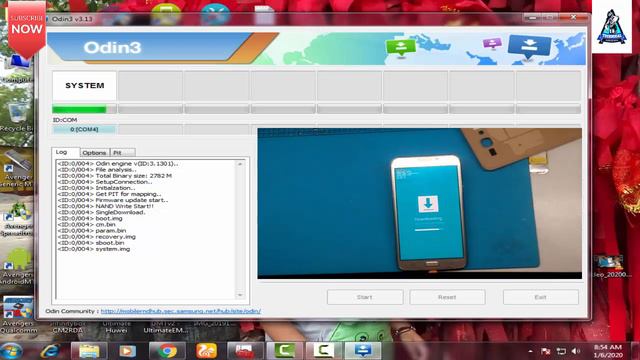Click the log scrollbar down arrow
The height and width of the screenshot is (360, 640).
240,295
